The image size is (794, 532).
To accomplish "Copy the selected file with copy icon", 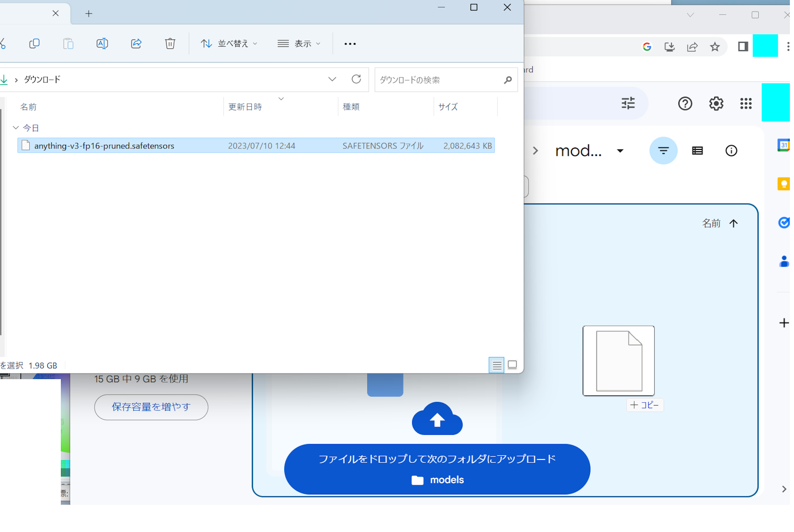I will (34, 44).
